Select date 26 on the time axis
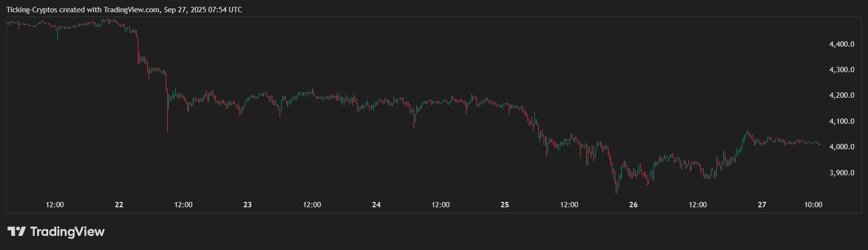 [x=633, y=205]
